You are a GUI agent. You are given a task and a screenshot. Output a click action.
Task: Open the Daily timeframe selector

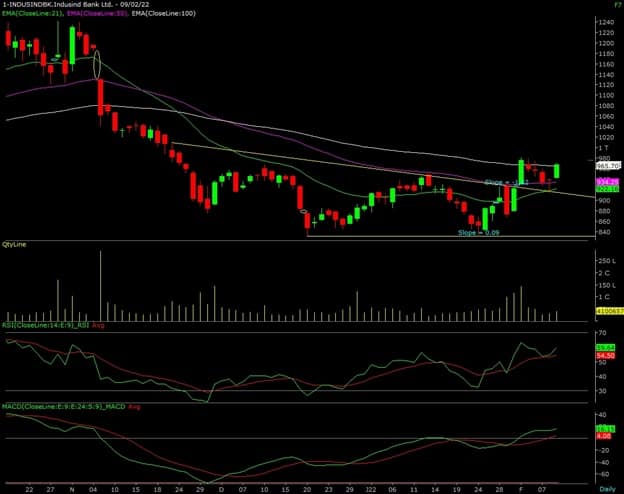point(609,487)
